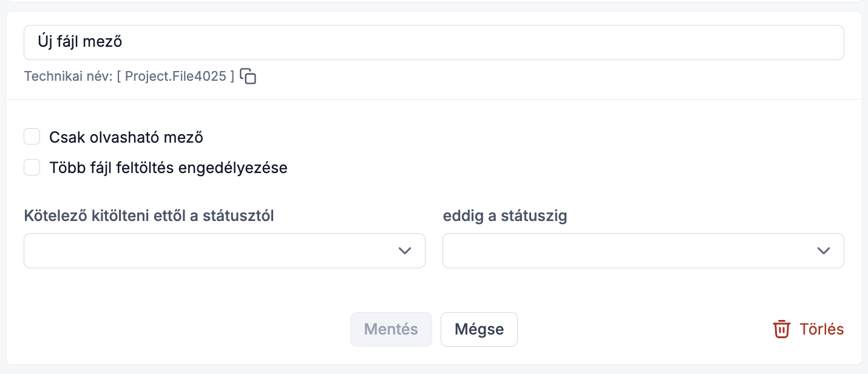The height and width of the screenshot is (374, 868).
Task: Copy the technical name with the copy icon
Action: [x=248, y=76]
